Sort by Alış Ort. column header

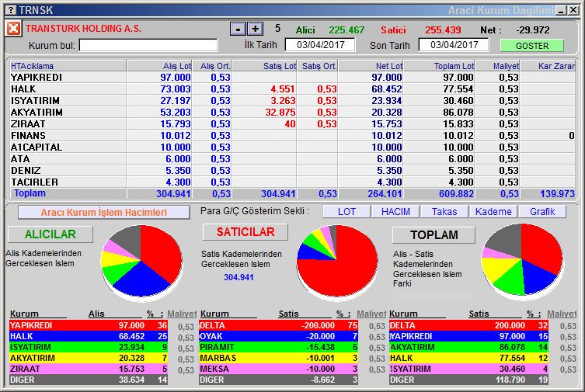(x=212, y=66)
